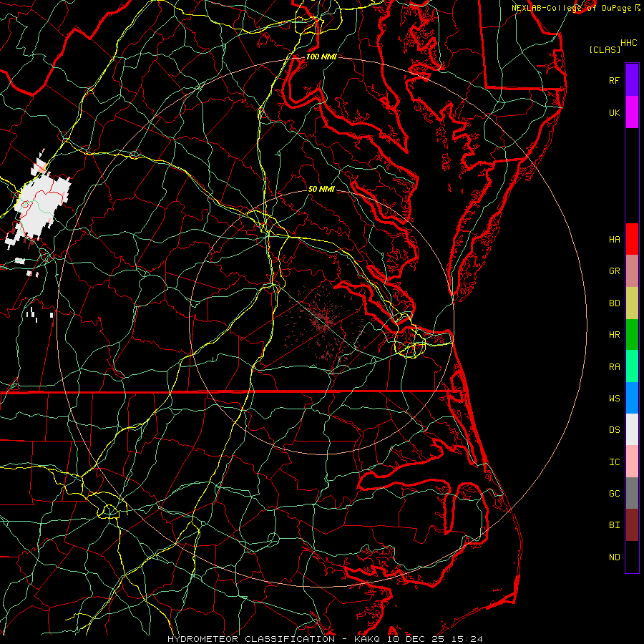
Task: Click the 50 NMI range ring label
Action: [321, 189]
